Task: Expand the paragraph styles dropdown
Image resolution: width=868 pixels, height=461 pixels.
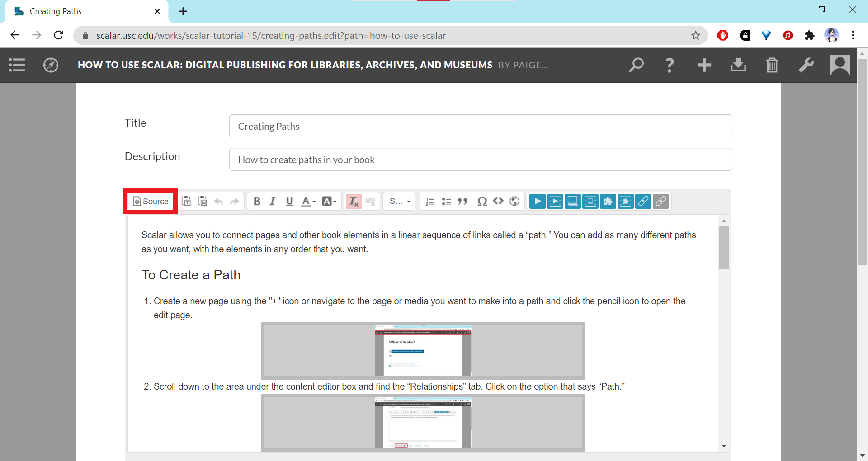Action: [400, 202]
